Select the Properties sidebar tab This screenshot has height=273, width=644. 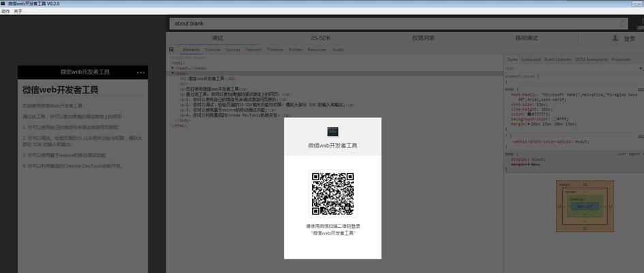[x=621, y=59]
